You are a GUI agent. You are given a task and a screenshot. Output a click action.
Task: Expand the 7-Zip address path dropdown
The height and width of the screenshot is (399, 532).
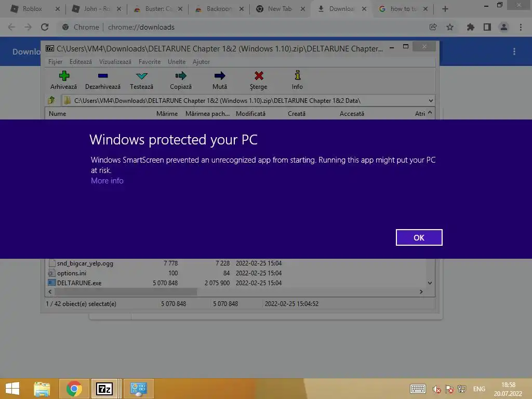[x=431, y=100]
